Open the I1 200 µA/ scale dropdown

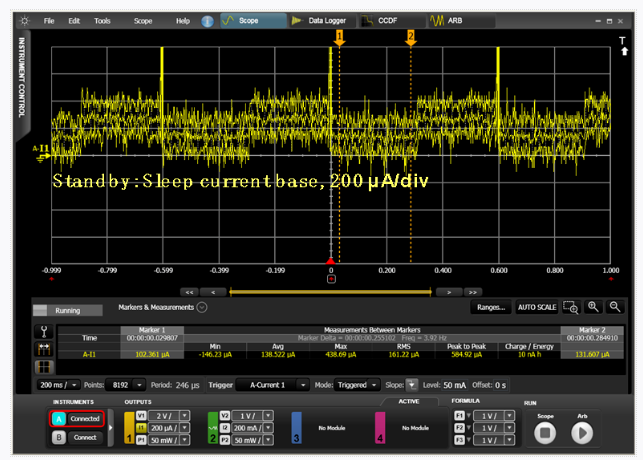tap(185, 428)
